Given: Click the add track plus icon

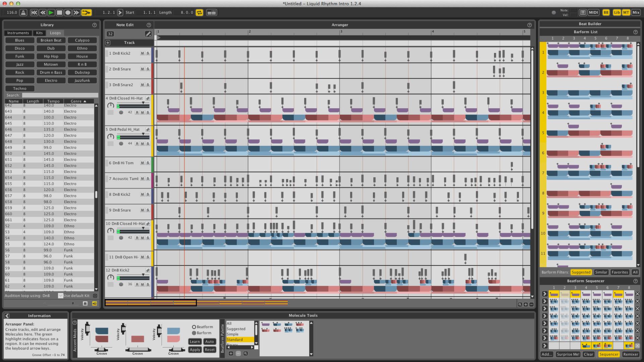Looking at the screenshot, I should (x=107, y=43).
